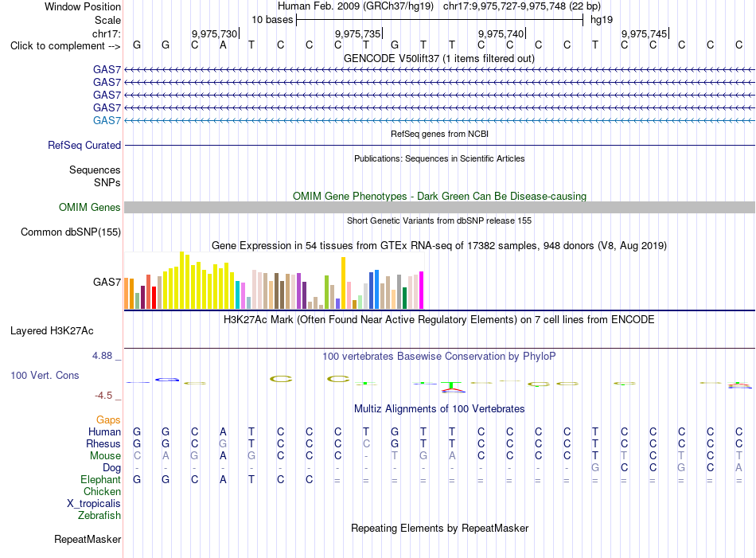This screenshot has width=756, height=558.
Task: Open the RefSeq Curated track label
Action: coord(84,145)
